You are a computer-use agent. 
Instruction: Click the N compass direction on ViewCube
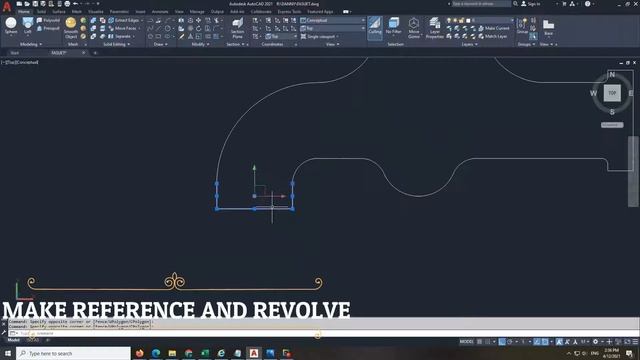(x=612, y=75)
